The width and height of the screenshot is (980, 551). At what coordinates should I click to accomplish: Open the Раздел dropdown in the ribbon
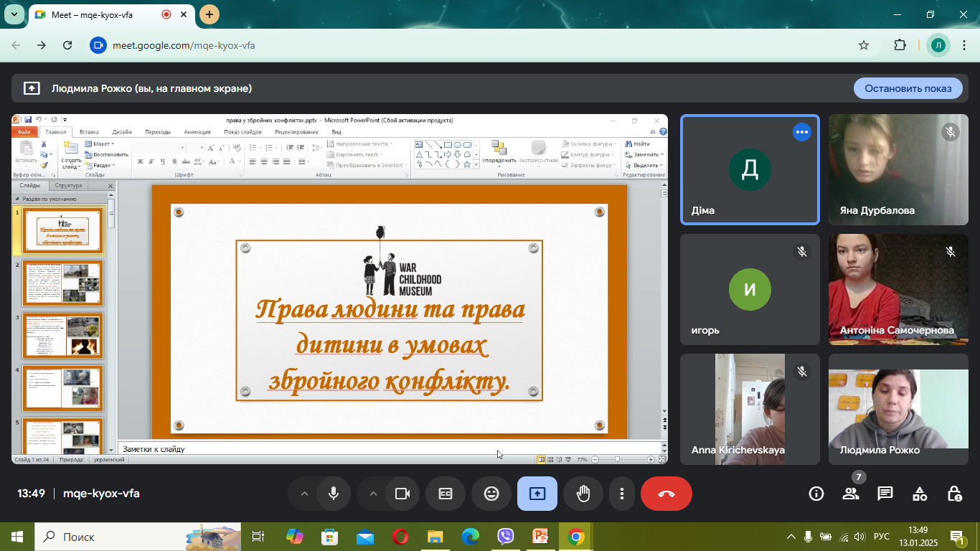[98, 165]
